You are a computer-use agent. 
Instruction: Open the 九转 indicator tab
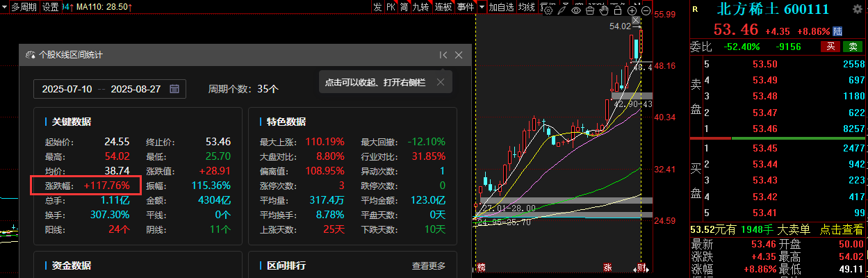421,7
